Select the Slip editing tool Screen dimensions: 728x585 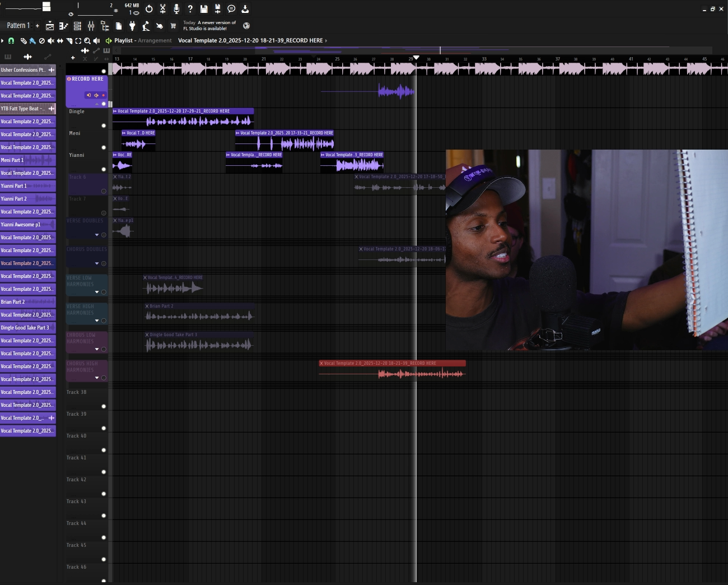59,41
